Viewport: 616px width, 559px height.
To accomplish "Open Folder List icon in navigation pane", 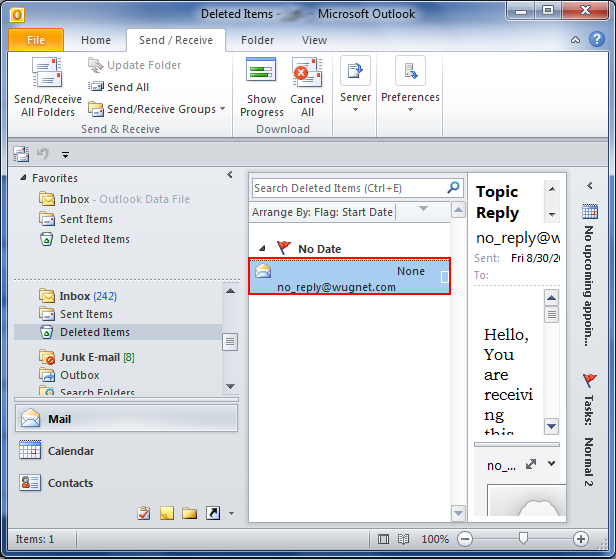I will click(189, 513).
